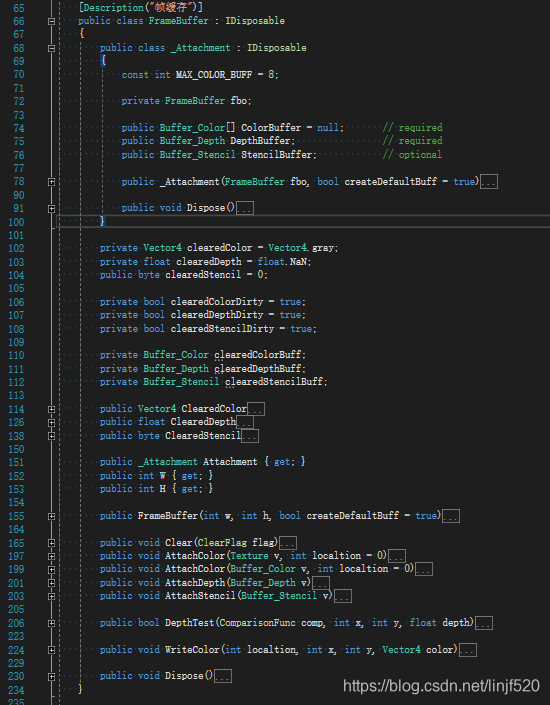The image size is (550, 705).
Task: Expand the gutter plus box beside ClearedDepth property
Action: click(x=51, y=422)
